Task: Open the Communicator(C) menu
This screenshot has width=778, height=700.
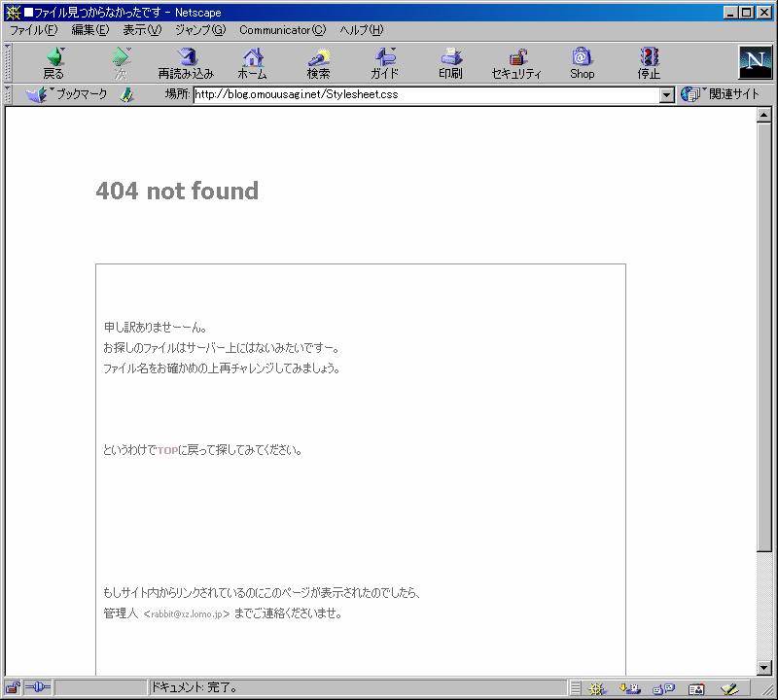Action: click(283, 30)
